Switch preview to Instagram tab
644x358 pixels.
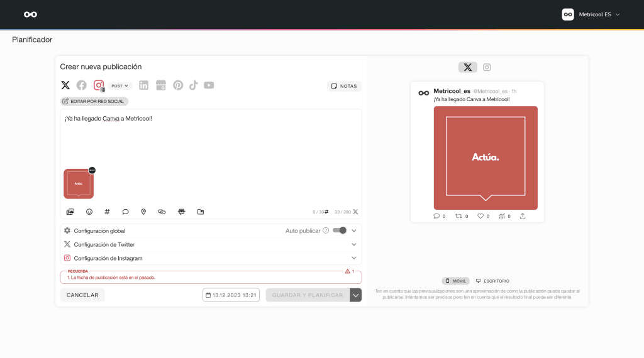[x=487, y=67]
